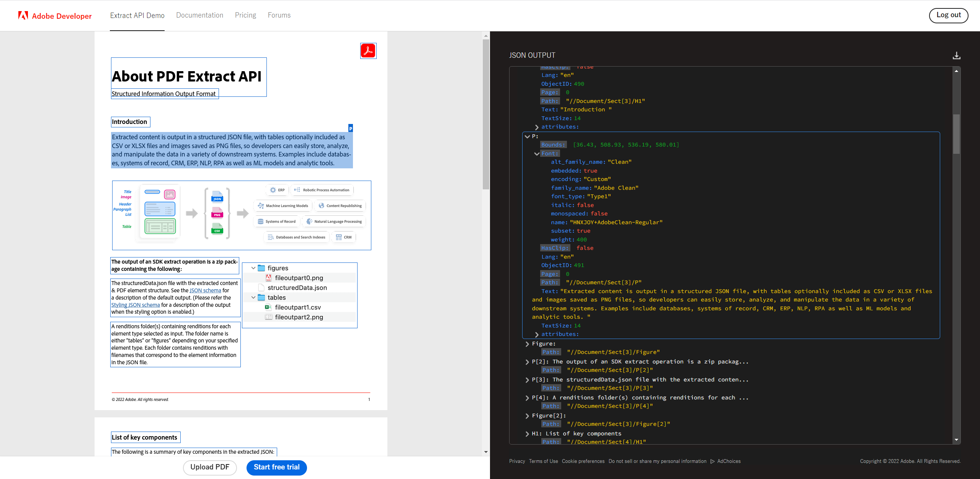Screen dimensions: 980x479
Task: Click the Start free trial button
Action: pos(276,468)
